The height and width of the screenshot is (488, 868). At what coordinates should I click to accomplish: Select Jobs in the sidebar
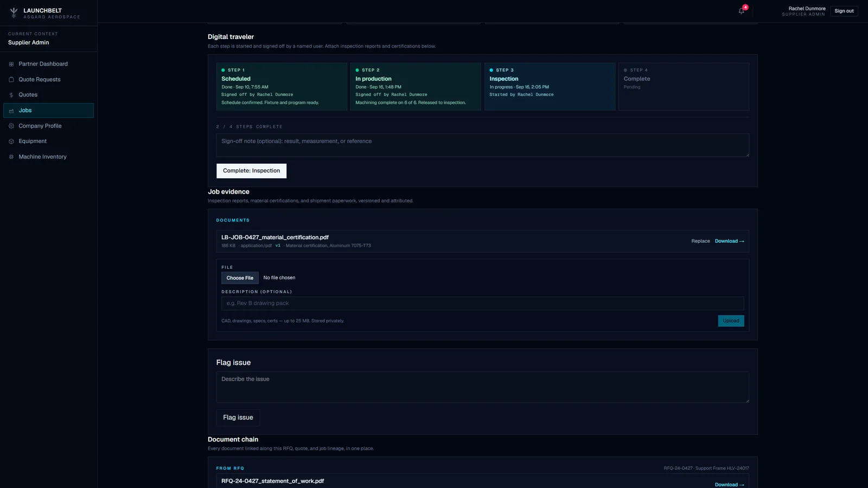(48, 111)
